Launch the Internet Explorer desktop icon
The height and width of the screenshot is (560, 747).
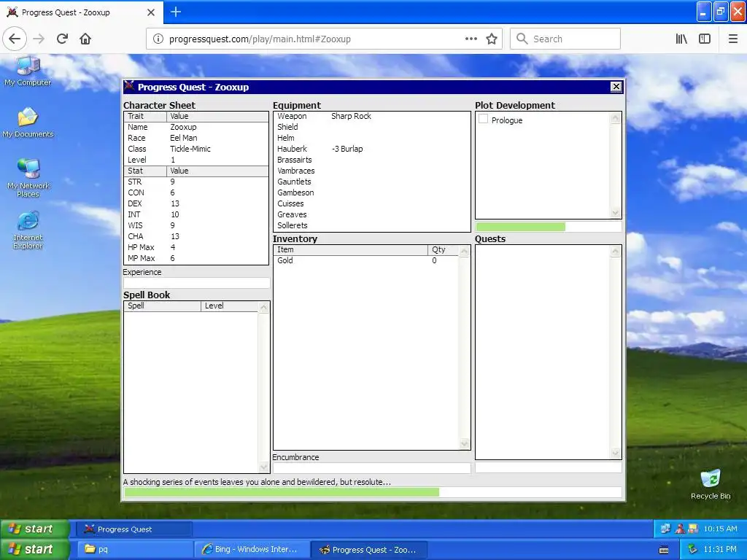tap(28, 230)
